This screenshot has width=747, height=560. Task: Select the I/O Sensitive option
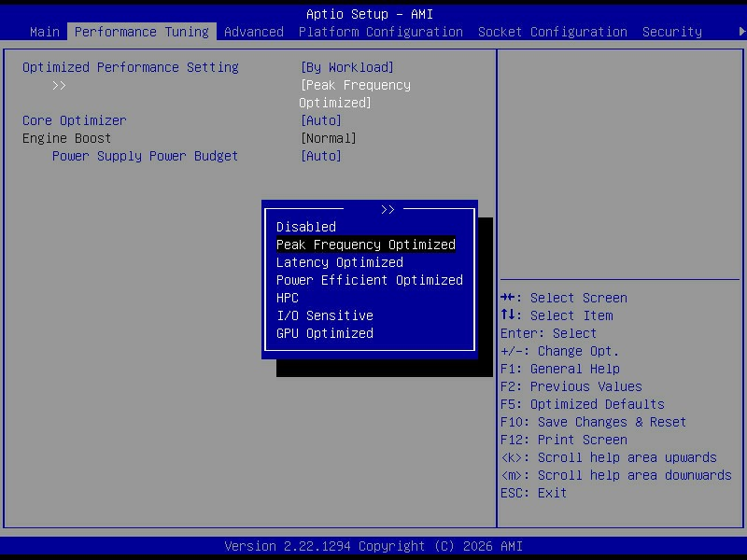tap(325, 315)
